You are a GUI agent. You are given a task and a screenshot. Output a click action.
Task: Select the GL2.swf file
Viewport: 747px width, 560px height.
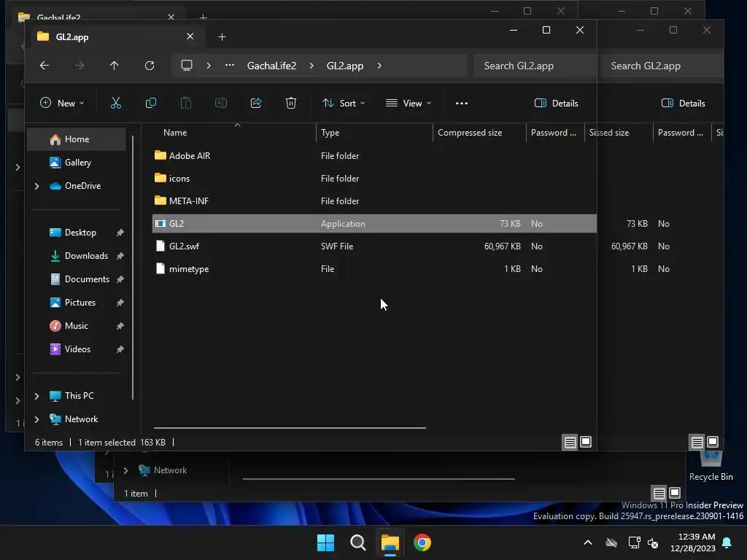(374, 246)
